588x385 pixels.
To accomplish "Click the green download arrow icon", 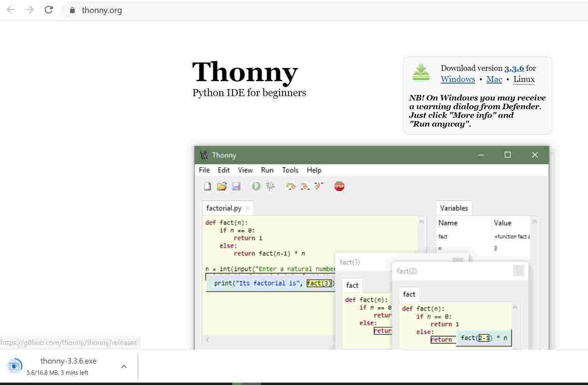I will pos(421,72).
